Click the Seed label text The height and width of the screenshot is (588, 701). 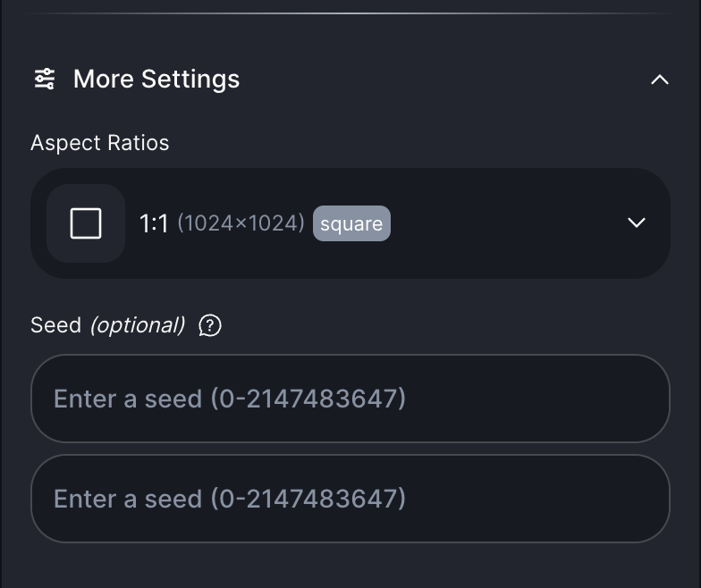click(55, 325)
